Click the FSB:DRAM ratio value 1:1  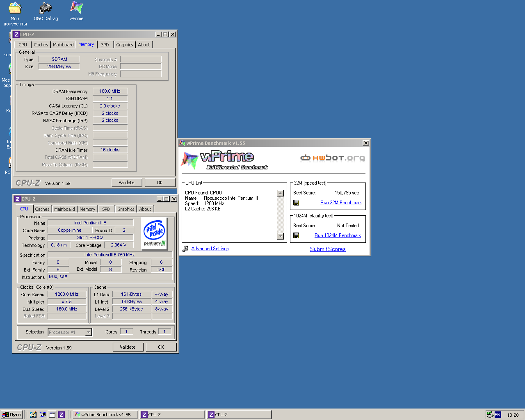coord(110,98)
